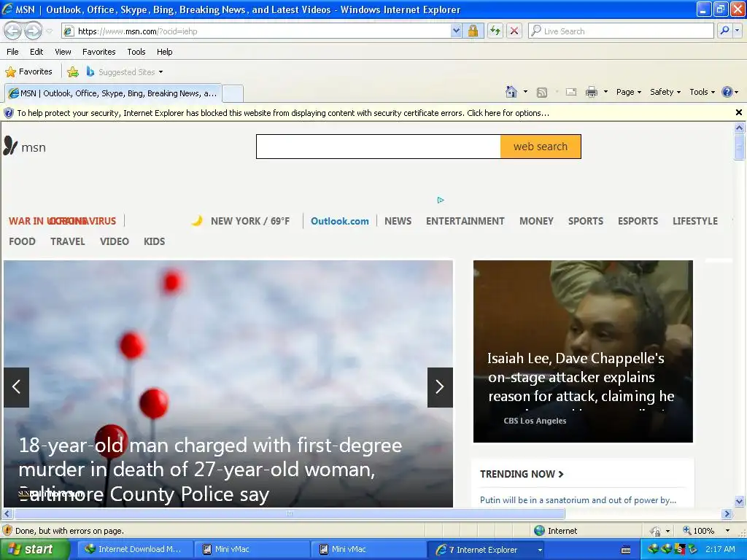Click the browser Back arrow button
Viewport: 747px width, 560px height.
point(13,31)
